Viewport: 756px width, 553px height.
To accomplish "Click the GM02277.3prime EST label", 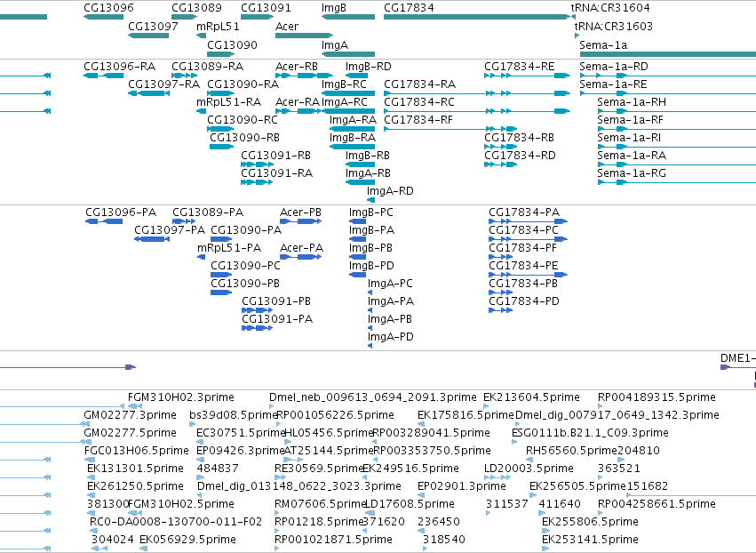I will click(x=131, y=415).
